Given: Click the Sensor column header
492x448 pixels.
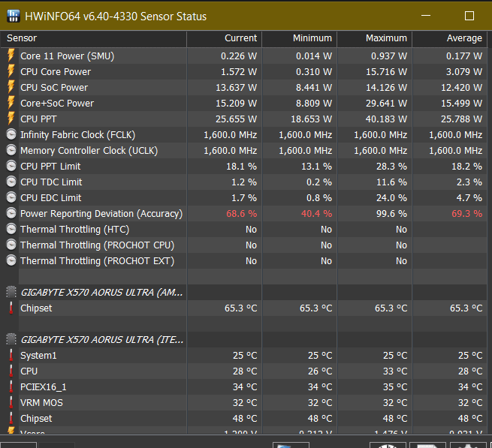Looking at the screenshot, I should (93, 38).
